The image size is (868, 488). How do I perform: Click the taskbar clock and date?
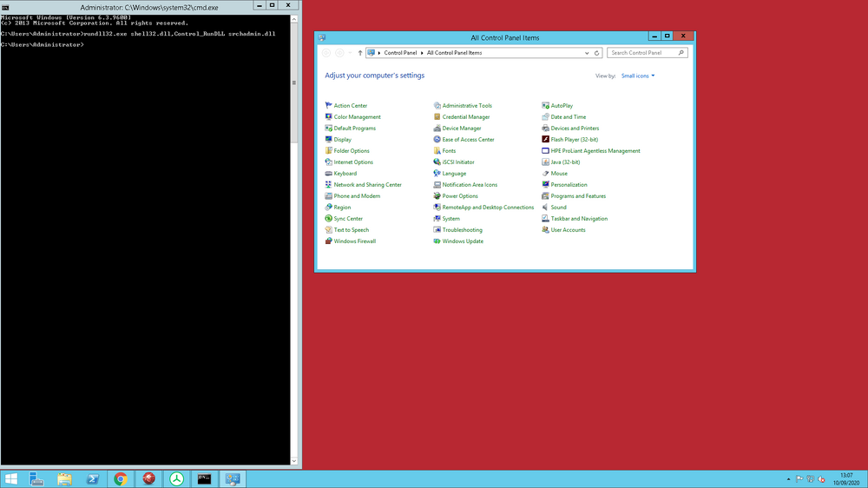[x=846, y=479]
